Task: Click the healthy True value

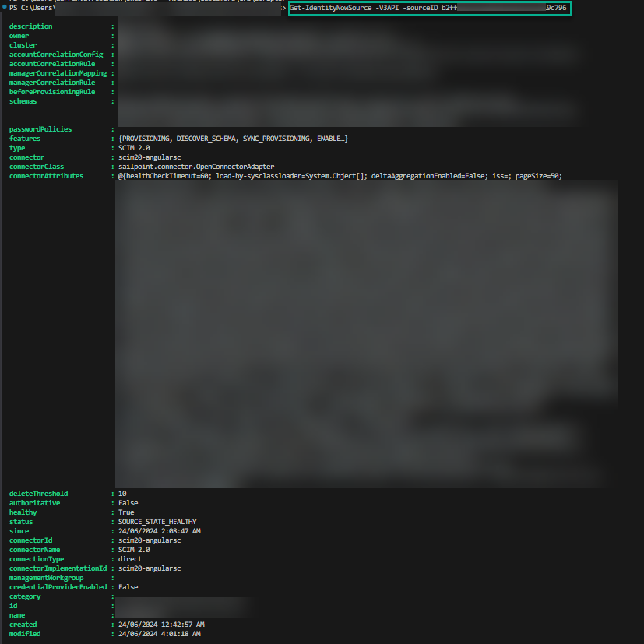Action: 126,512
